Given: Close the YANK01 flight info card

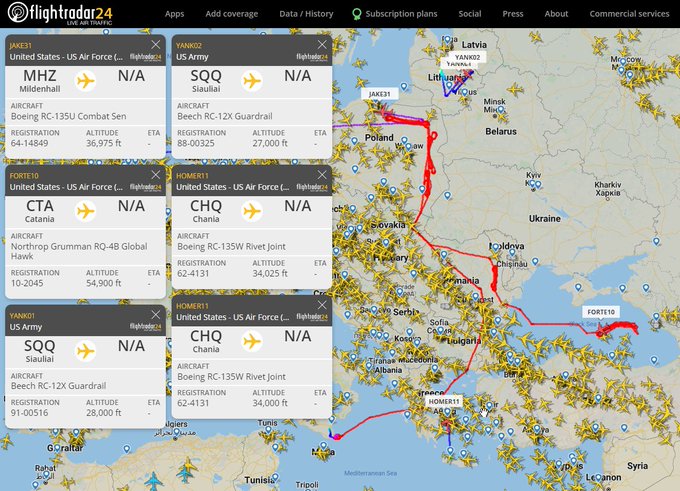Looking at the screenshot, I should [155, 314].
